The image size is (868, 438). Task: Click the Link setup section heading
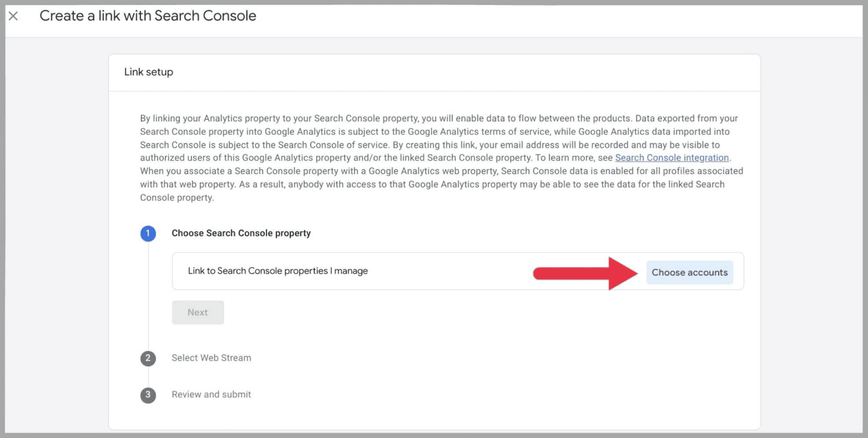click(148, 72)
